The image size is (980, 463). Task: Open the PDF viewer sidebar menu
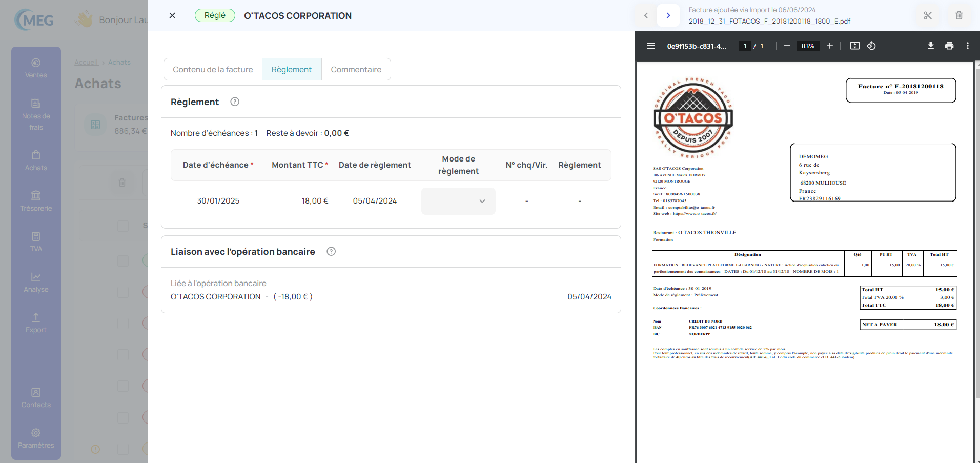[651, 46]
